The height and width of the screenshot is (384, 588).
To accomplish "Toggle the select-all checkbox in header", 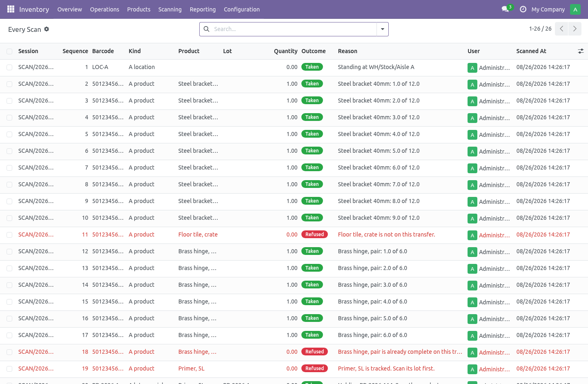I will pyautogui.click(x=9, y=51).
